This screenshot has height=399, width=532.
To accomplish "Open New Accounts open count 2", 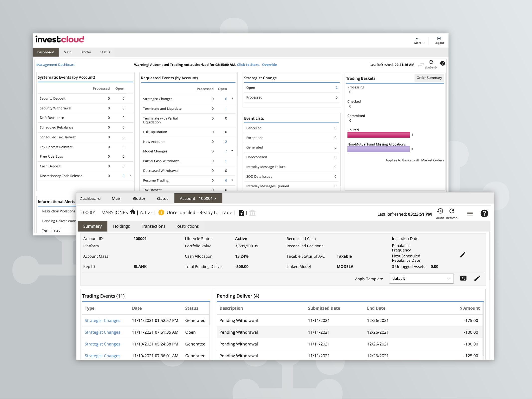I will point(226,142).
